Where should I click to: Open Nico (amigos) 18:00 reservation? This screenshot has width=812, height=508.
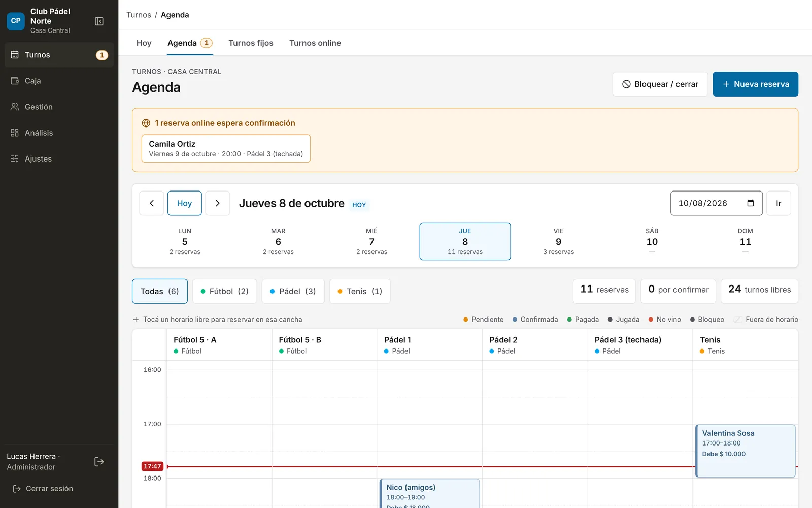(429, 493)
